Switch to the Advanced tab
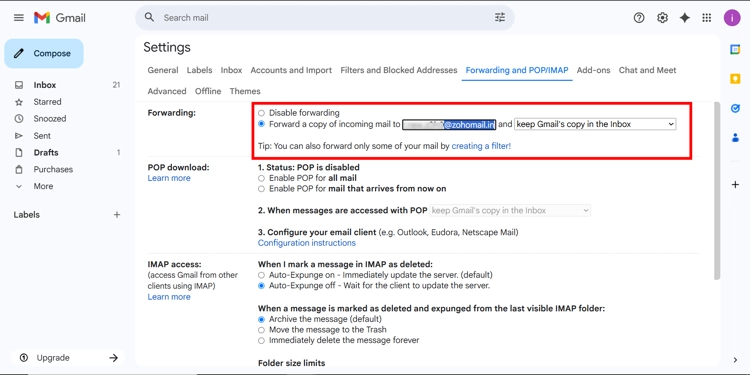 [167, 91]
